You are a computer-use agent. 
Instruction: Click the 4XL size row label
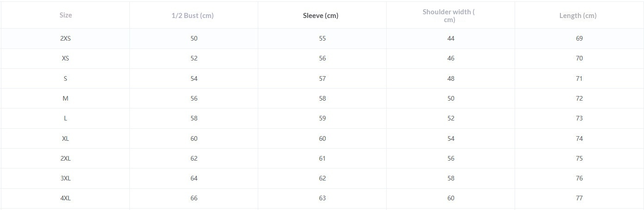[66, 198]
